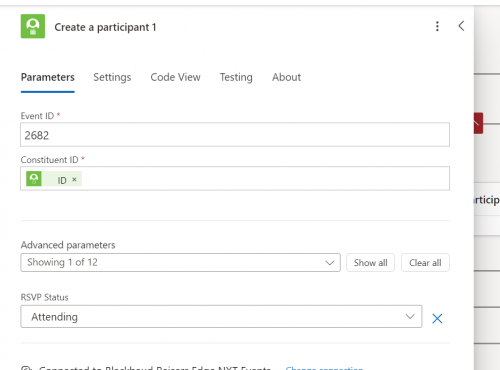500x370 pixels.
Task: Remove the ID token from Constituent ID
Action: 74,179
